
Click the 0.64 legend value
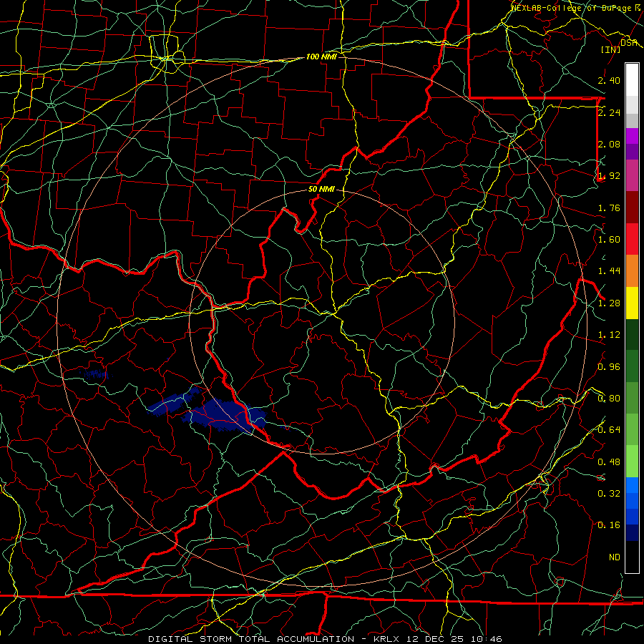point(609,430)
